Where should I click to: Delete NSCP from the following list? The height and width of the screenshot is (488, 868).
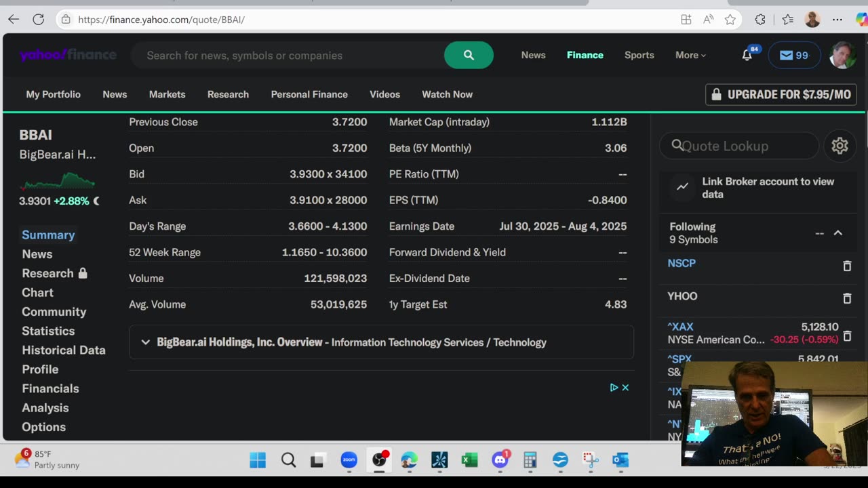[847, 266]
